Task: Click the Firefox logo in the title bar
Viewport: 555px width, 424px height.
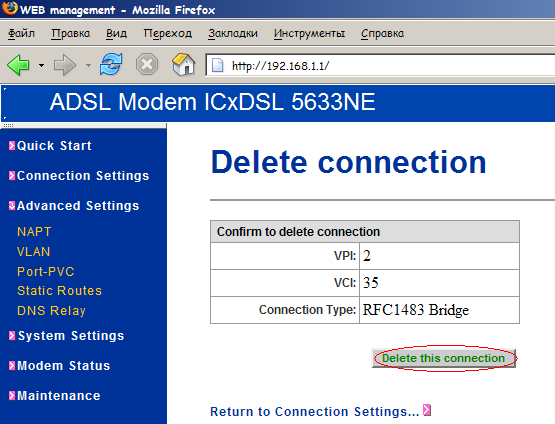Action: (10, 8)
